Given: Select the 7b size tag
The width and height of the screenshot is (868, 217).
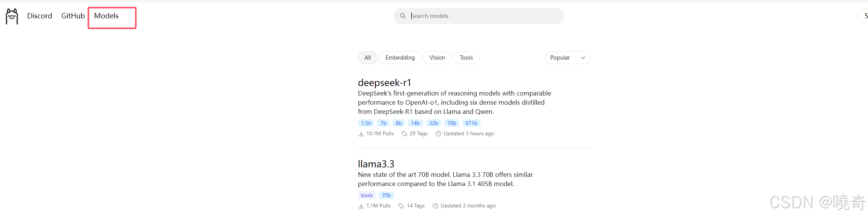Looking at the screenshot, I should coord(383,123).
